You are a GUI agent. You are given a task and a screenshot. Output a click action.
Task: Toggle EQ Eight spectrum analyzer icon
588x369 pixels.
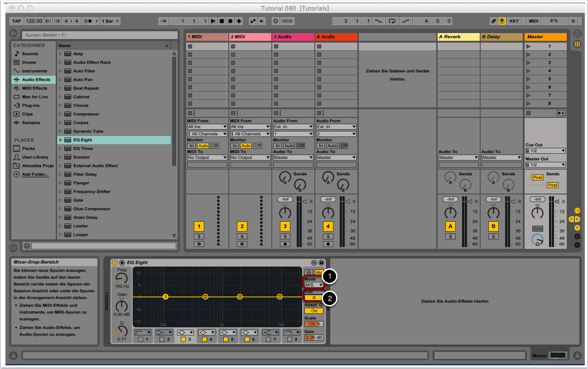pos(319,272)
